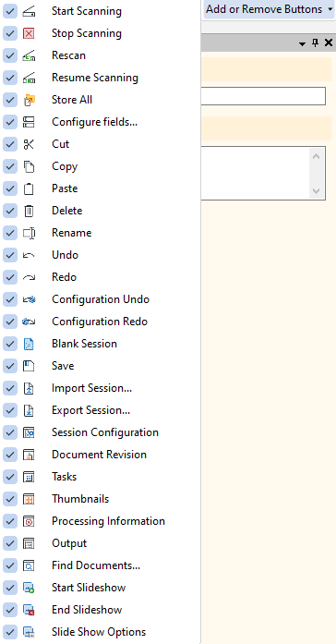Close the side panel with X
The width and height of the screenshot is (336, 644).
tap(329, 43)
